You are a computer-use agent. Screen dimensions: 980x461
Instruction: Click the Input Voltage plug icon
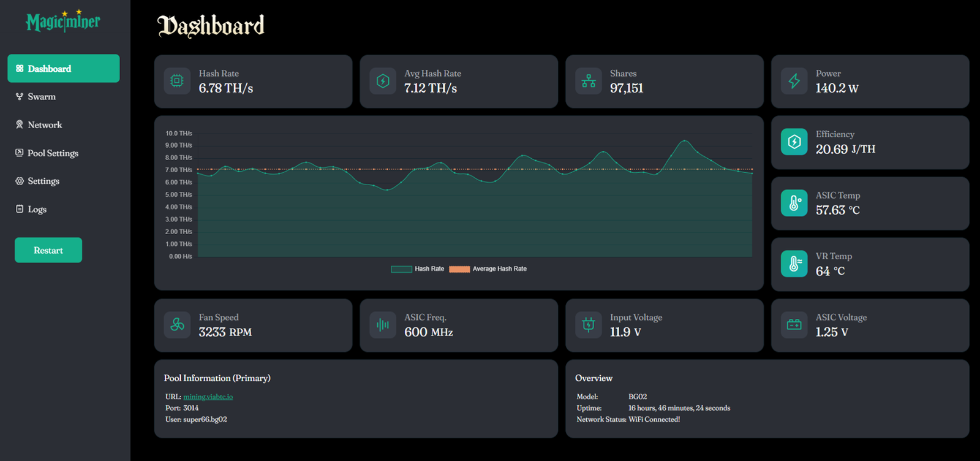[589, 325]
